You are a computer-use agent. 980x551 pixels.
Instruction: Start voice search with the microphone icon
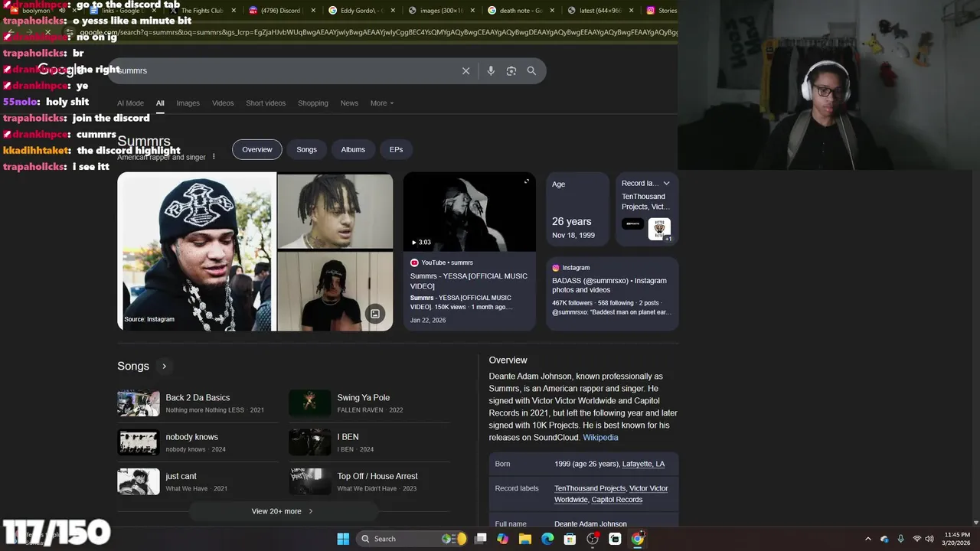(x=491, y=70)
